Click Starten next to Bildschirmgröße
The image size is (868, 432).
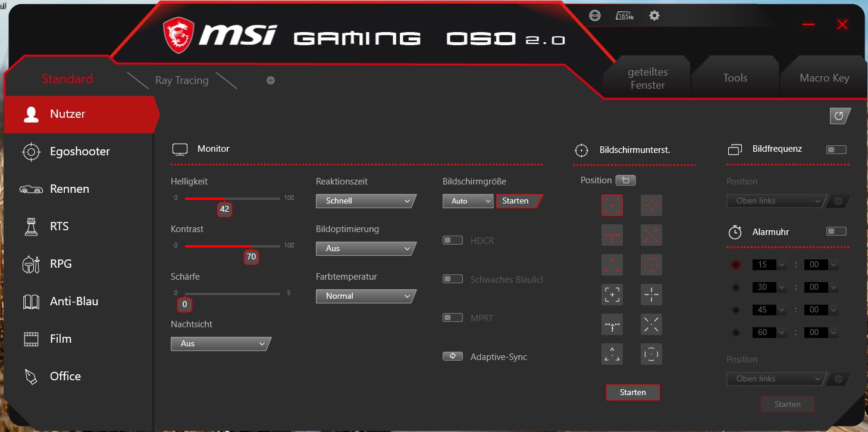coord(518,201)
